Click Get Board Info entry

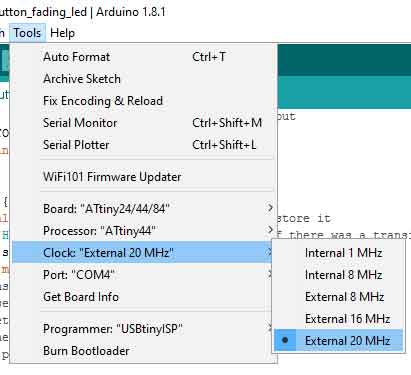143,297
